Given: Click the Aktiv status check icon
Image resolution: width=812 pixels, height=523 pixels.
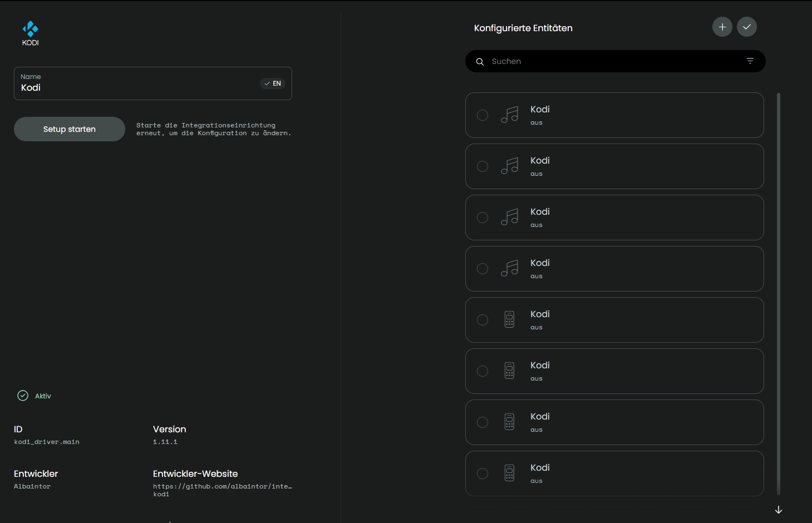Looking at the screenshot, I should (x=23, y=396).
